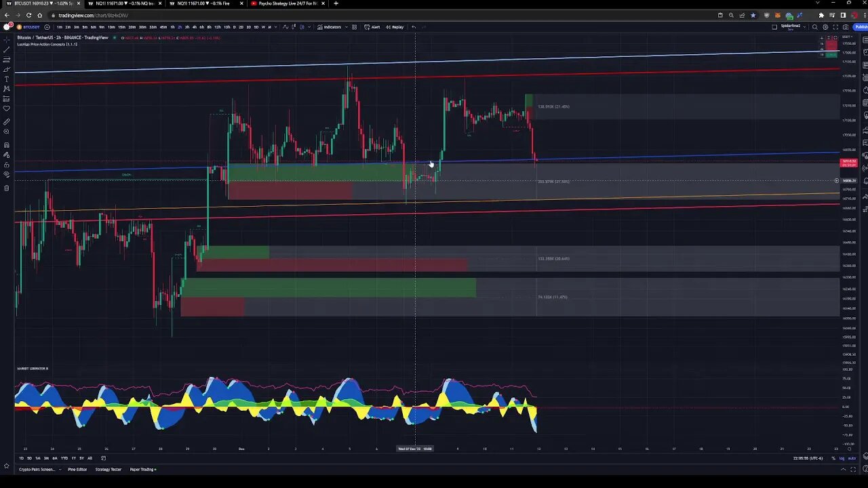
Task: Select the 1M date range
Action: point(38,458)
